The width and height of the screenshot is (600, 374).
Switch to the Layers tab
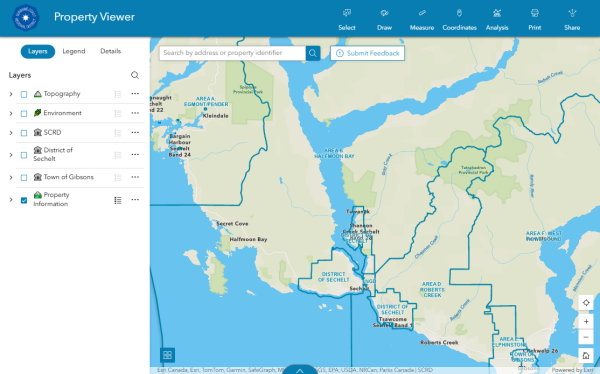coord(38,51)
